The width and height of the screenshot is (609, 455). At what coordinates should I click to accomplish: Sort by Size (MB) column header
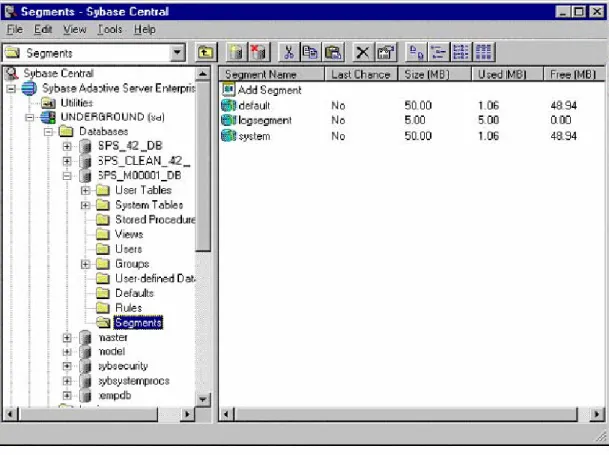pos(435,74)
